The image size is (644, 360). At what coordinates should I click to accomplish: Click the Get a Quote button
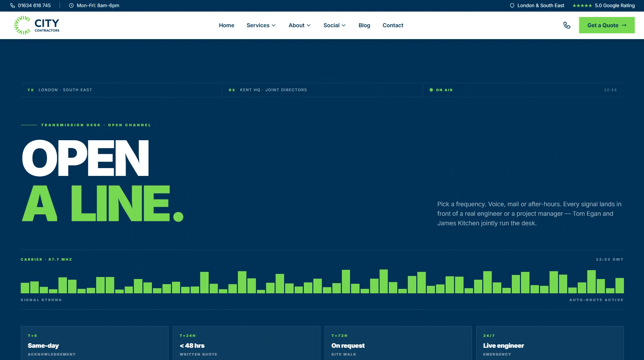point(607,25)
